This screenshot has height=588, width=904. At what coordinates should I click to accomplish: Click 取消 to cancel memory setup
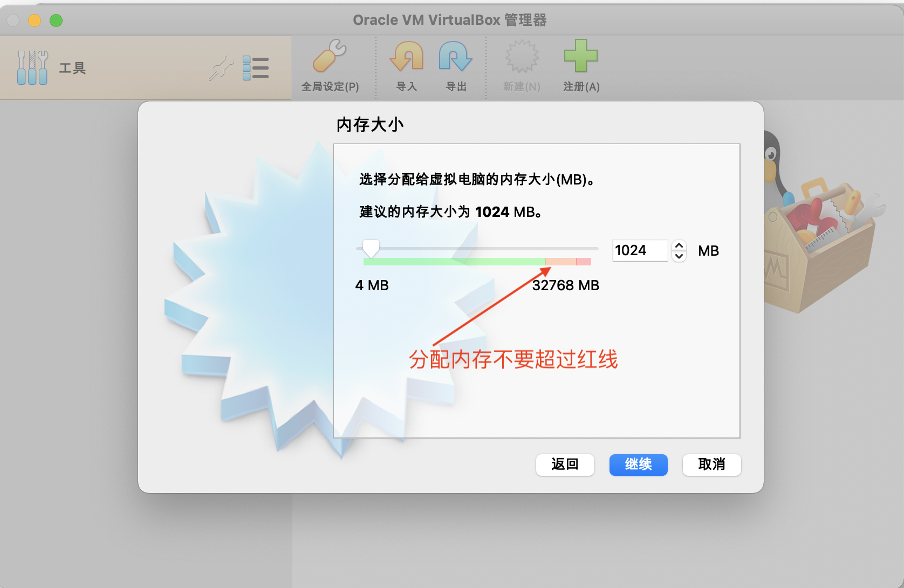coord(711,464)
